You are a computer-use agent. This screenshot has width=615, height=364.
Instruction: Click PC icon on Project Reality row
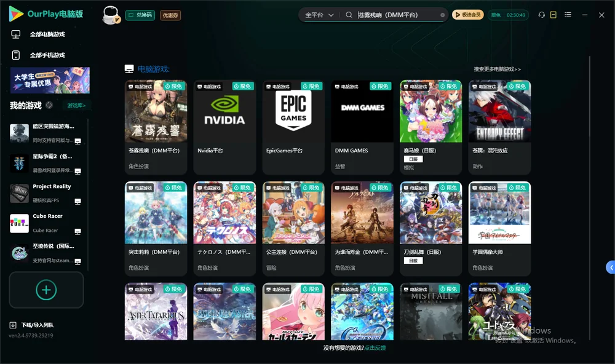77,202
